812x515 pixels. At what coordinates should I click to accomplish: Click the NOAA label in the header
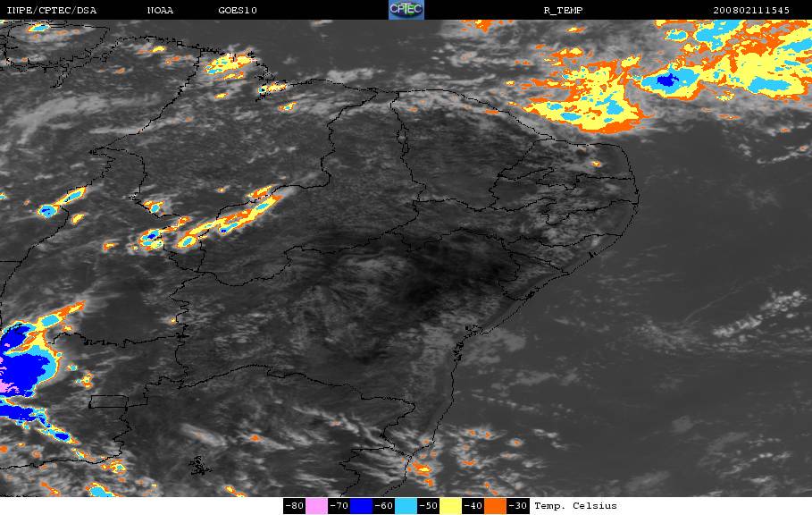pyautogui.click(x=160, y=11)
